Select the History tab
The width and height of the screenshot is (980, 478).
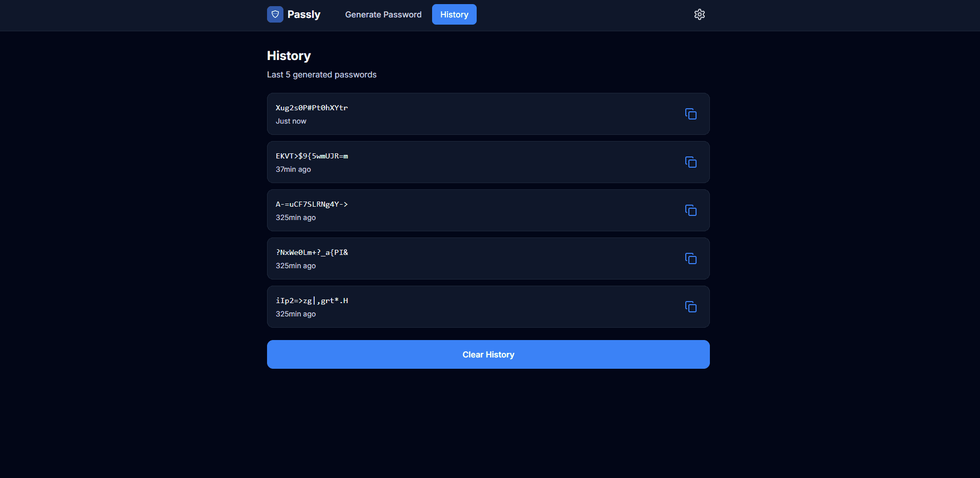[454, 14]
